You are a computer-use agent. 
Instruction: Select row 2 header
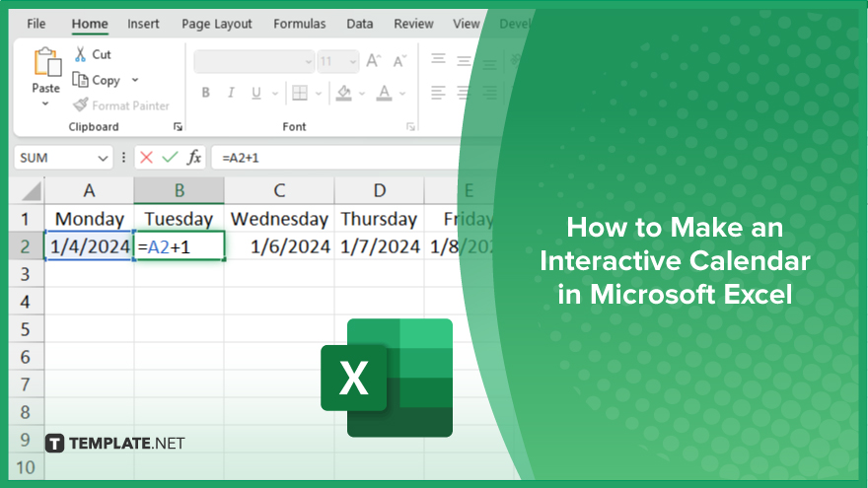tap(26, 246)
